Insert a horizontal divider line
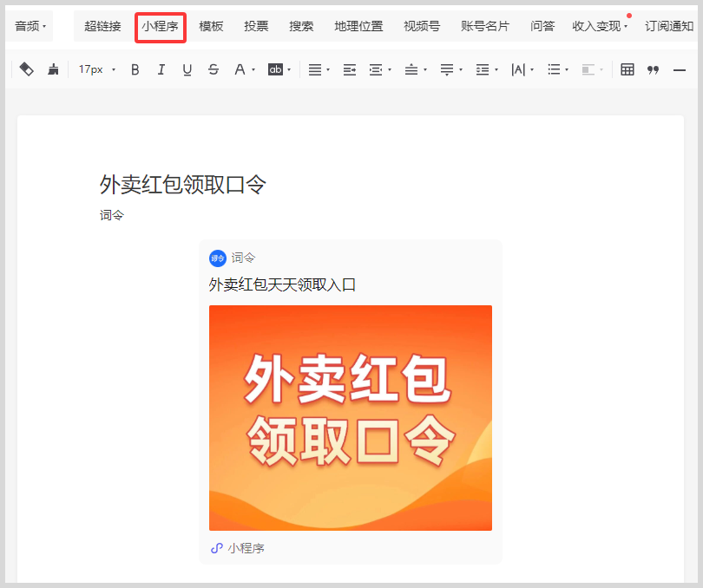This screenshot has height=588, width=703. pos(680,70)
